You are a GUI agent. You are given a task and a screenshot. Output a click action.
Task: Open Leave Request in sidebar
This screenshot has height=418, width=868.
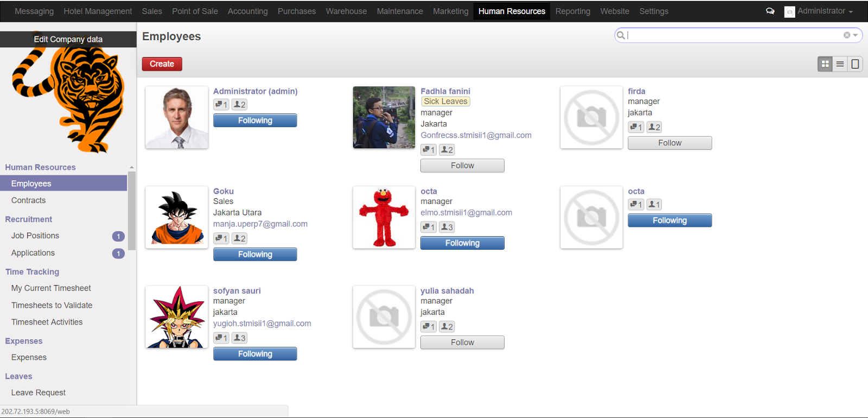(38, 392)
